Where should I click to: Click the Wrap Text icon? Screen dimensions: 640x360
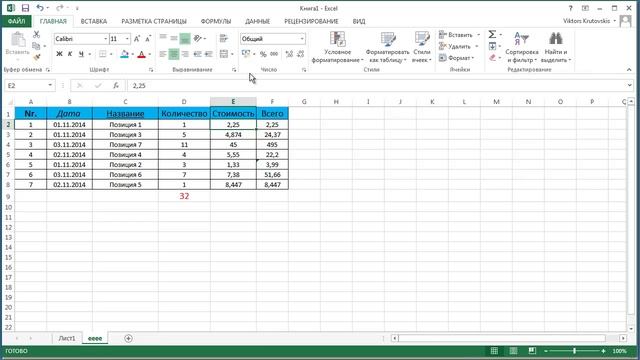223,38
